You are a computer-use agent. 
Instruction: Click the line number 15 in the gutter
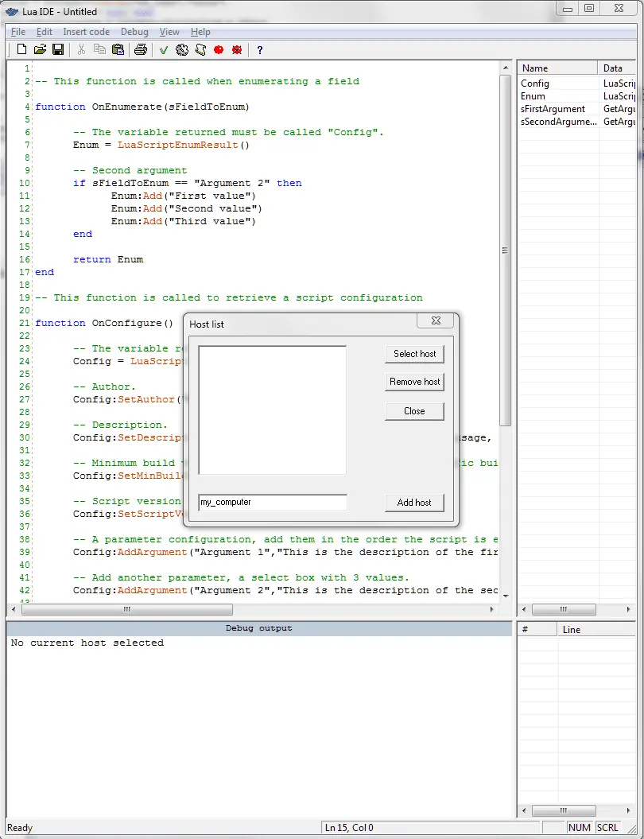tap(24, 247)
